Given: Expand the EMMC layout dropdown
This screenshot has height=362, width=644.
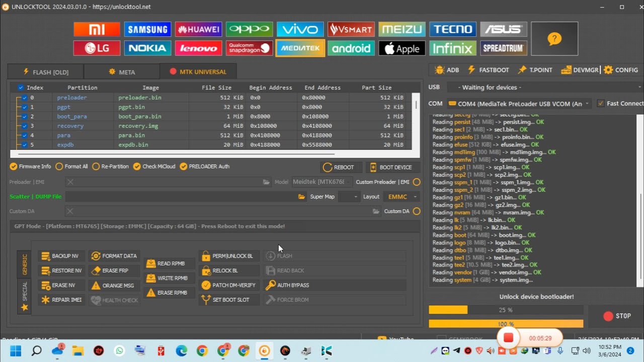Looking at the screenshot, I should tap(401, 197).
